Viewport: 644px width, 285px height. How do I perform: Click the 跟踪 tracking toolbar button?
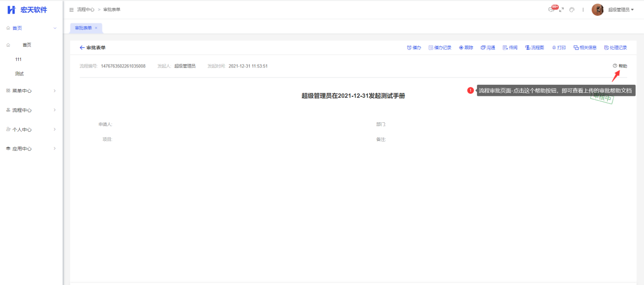pos(466,48)
